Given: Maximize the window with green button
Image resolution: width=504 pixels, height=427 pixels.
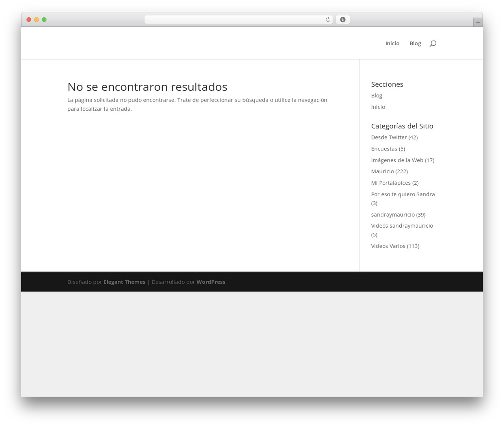Looking at the screenshot, I should (x=44, y=20).
